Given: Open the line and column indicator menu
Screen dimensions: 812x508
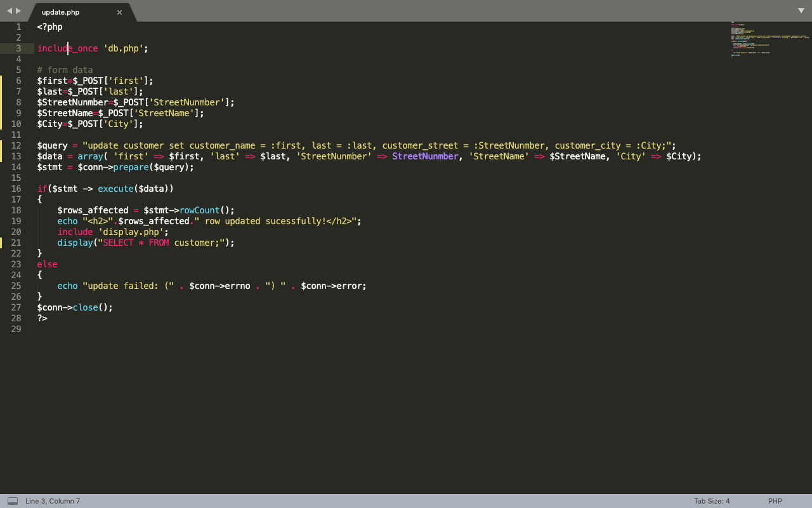Looking at the screenshot, I should tap(52, 501).
